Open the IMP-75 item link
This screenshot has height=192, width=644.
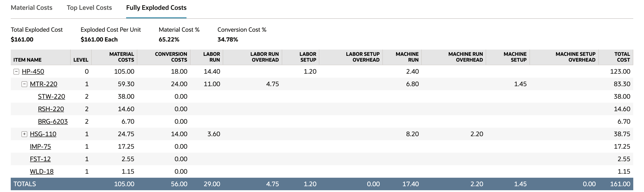[x=40, y=146]
